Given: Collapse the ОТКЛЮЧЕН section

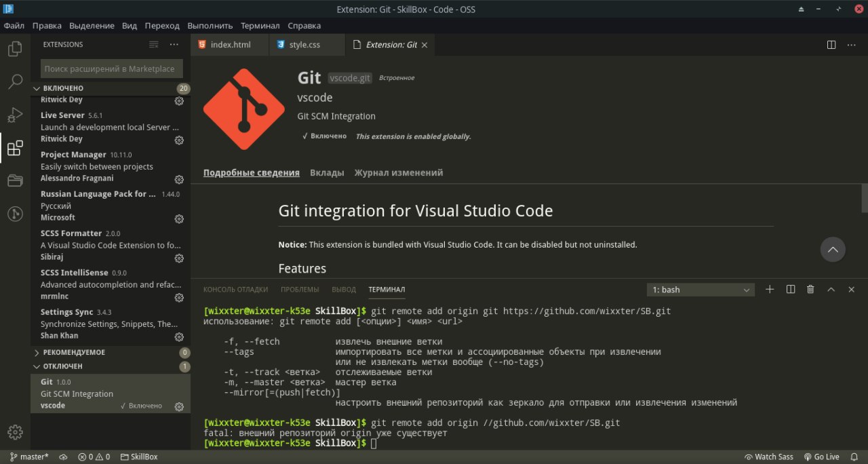Looking at the screenshot, I should (x=111, y=366).
